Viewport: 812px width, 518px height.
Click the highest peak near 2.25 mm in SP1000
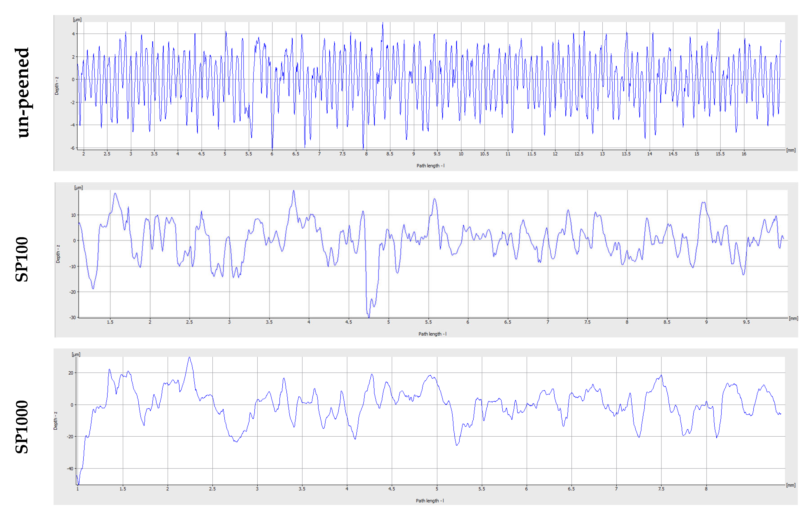189,358
